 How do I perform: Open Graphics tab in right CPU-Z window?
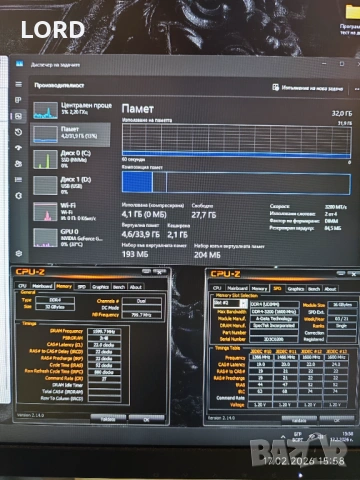click(296, 289)
